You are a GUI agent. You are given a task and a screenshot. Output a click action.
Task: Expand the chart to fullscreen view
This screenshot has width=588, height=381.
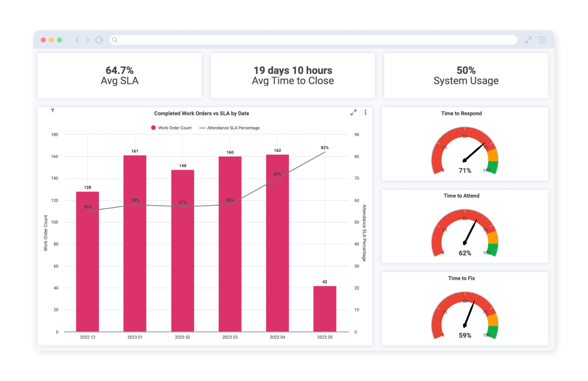coord(353,112)
